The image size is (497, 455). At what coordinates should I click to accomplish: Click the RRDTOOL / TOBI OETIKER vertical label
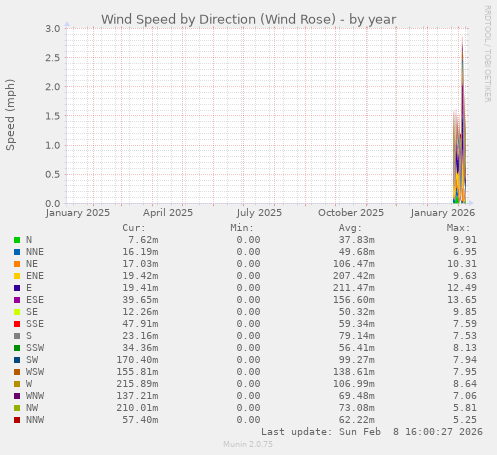point(487,54)
